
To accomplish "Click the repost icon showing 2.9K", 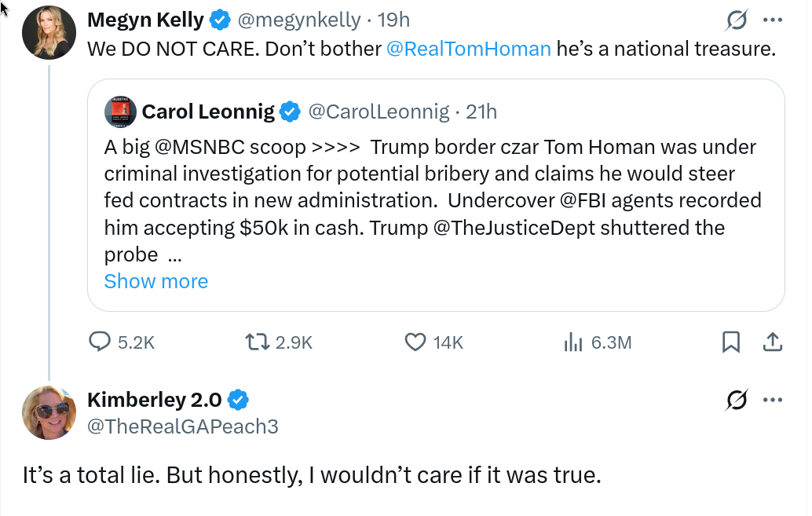I will (256, 342).
